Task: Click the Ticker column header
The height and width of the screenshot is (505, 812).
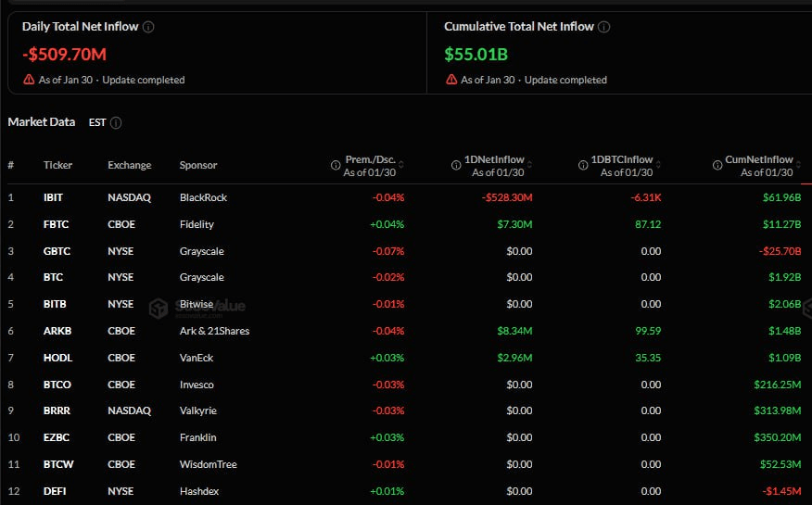Action: [x=58, y=165]
